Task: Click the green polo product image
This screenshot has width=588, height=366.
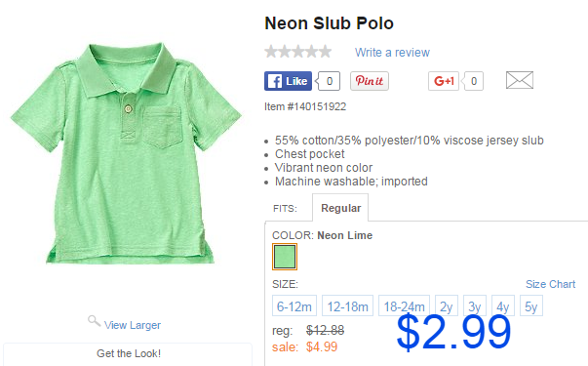Action: 127,154
